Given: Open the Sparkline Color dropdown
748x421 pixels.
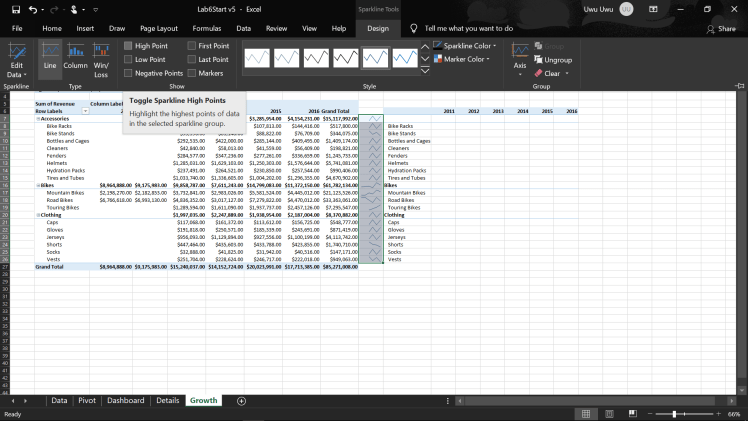Looking at the screenshot, I should [465, 46].
